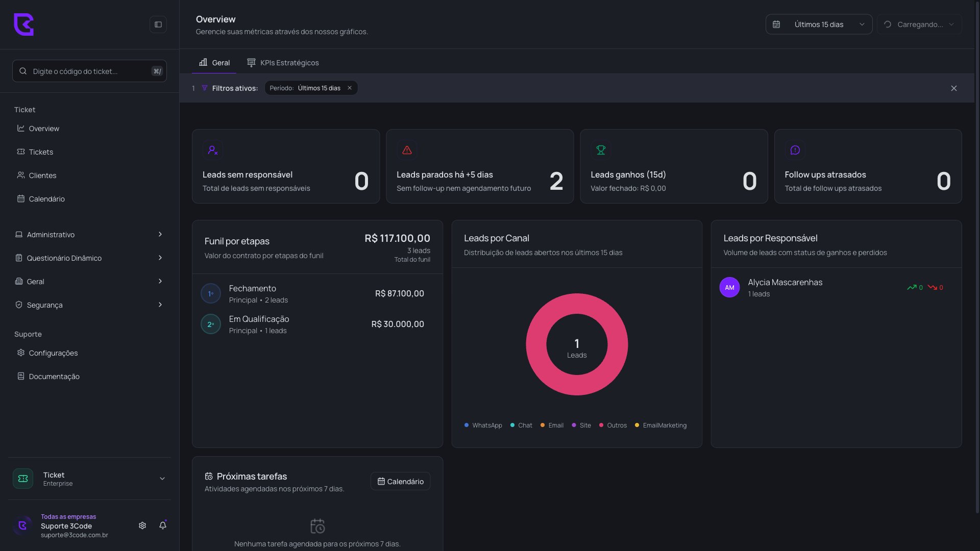Expand the Administrativo menu

(x=89, y=235)
